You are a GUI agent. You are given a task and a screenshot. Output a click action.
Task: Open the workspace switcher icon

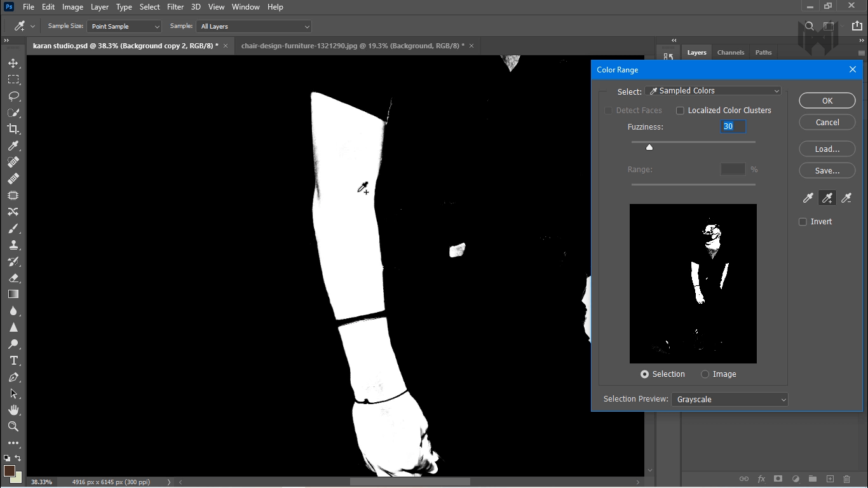(x=829, y=26)
